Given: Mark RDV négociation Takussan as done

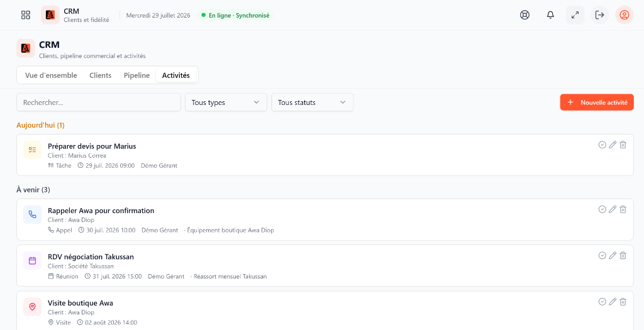Looking at the screenshot, I should (602, 255).
